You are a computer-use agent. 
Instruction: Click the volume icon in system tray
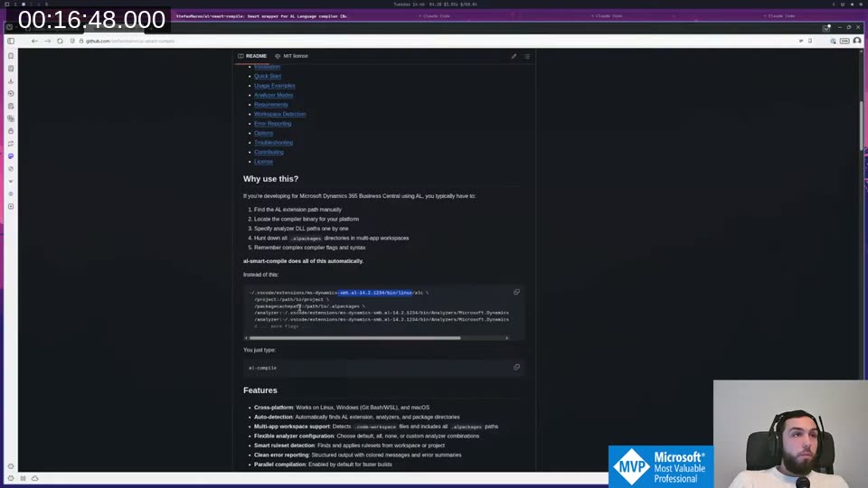[x=852, y=4]
